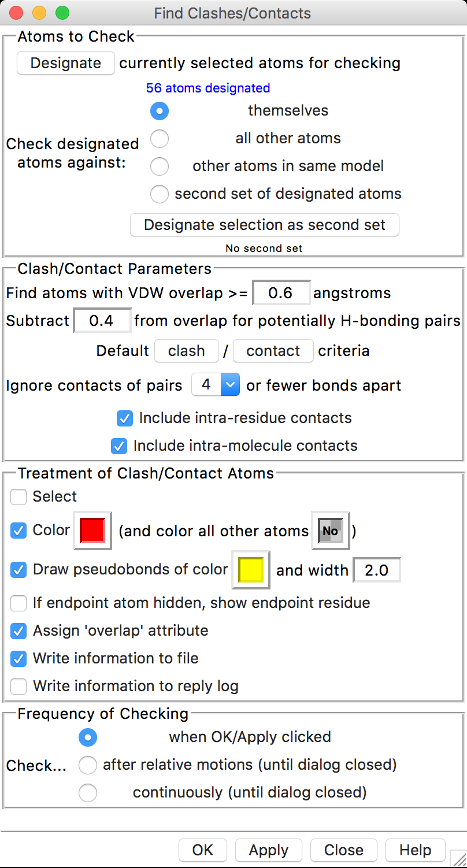Click the 'No' other-atoms color well
The height and width of the screenshot is (868, 467).
click(x=331, y=530)
